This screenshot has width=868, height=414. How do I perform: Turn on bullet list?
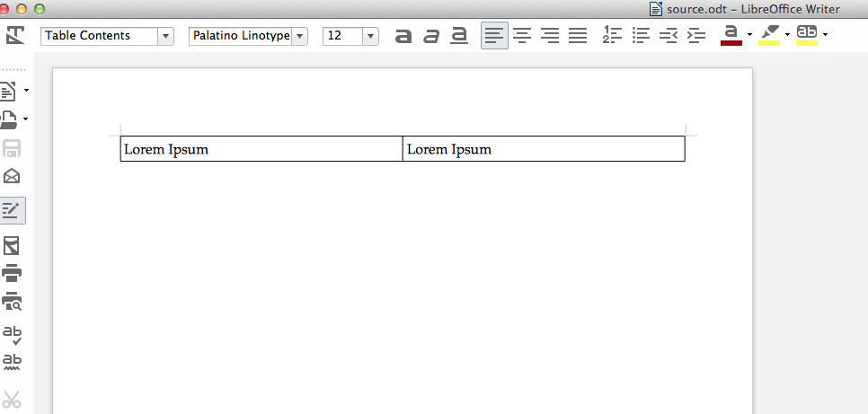(641, 36)
